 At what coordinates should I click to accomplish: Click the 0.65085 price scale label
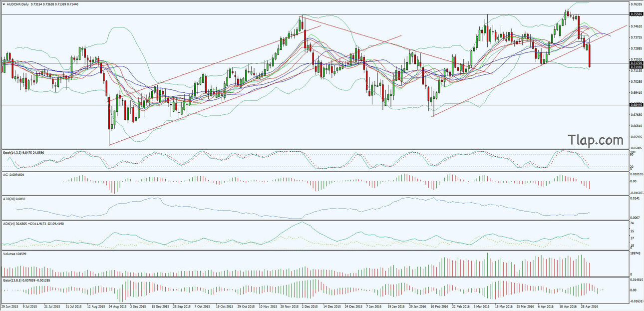point(636,148)
